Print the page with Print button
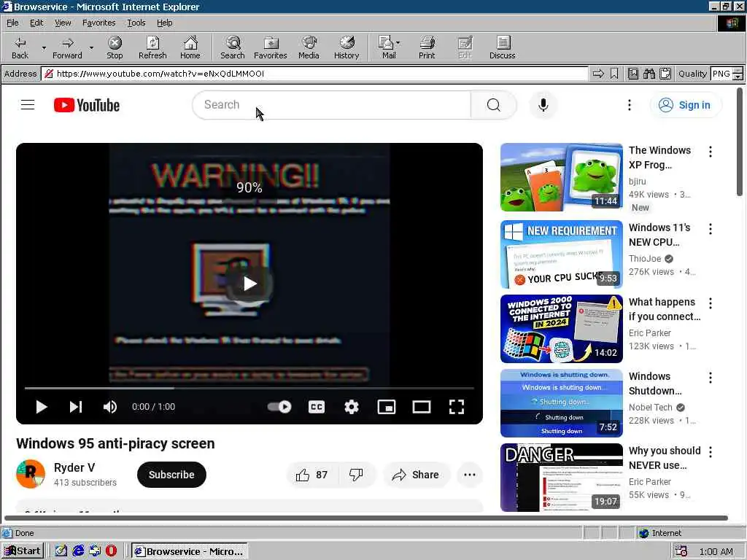The height and width of the screenshot is (560, 747). point(427,47)
